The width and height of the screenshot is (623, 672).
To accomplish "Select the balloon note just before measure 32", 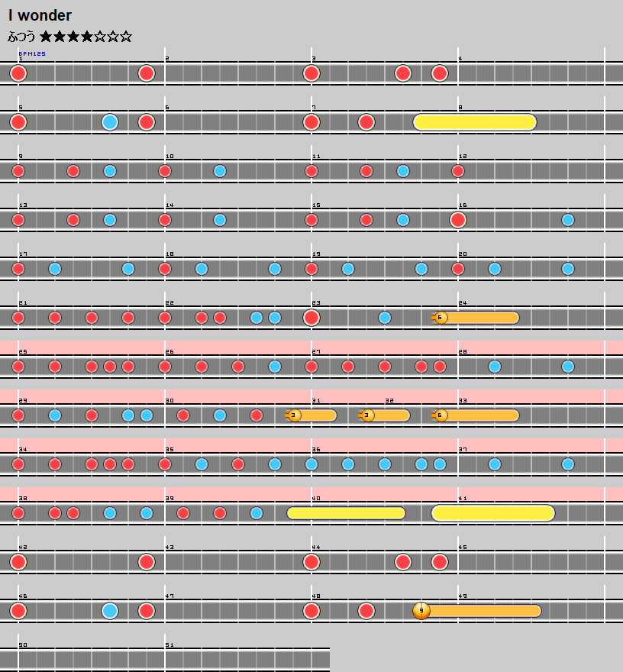I will point(368,415).
